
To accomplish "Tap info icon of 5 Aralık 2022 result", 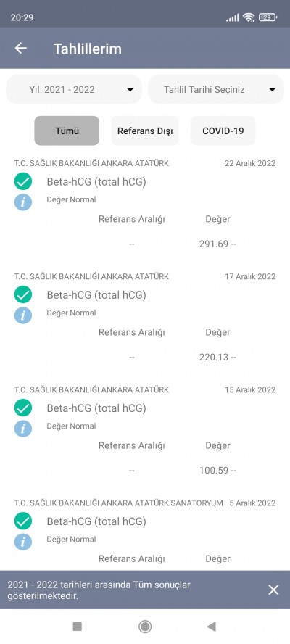I will [x=23, y=542].
